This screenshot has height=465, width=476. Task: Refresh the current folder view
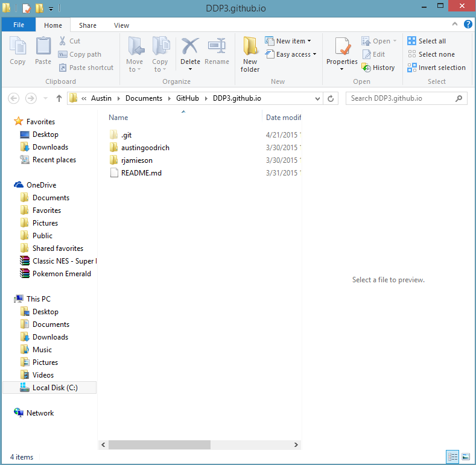click(331, 98)
